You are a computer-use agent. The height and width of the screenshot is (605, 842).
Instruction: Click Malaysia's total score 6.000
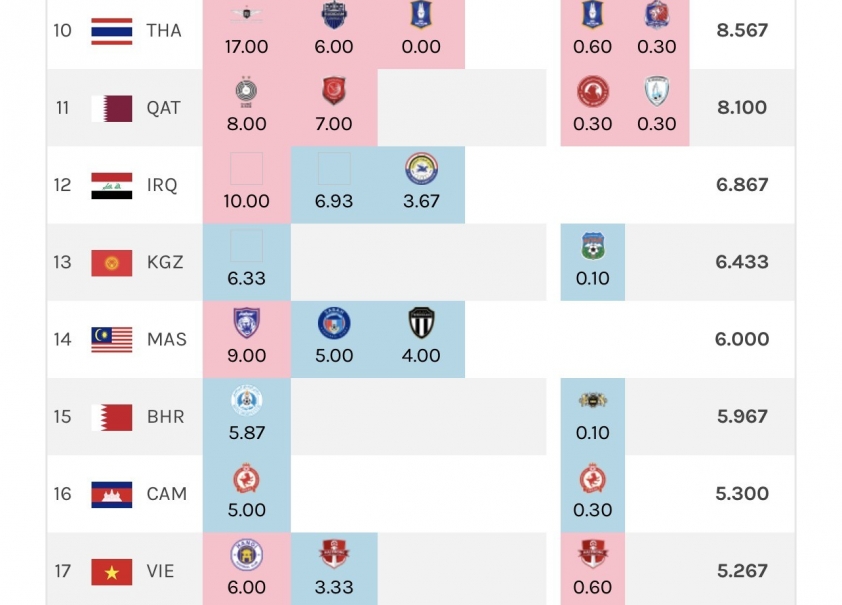click(x=742, y=339)
